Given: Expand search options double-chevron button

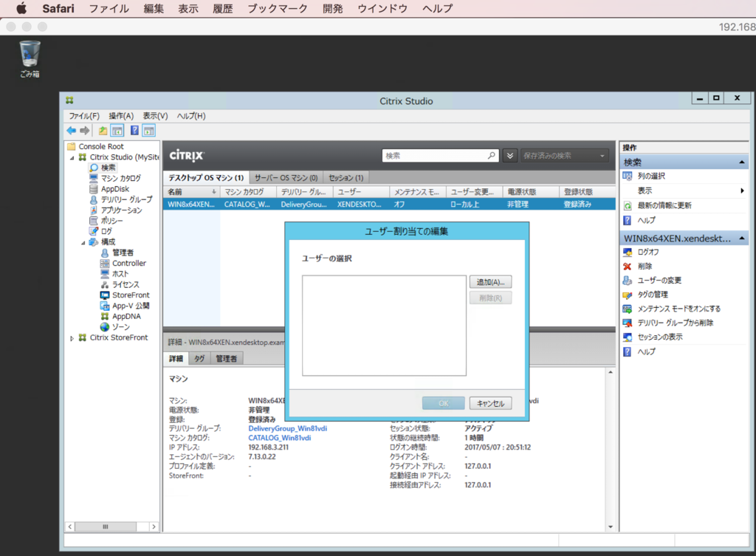Looking at the screenshot, I should coord(509,156).
